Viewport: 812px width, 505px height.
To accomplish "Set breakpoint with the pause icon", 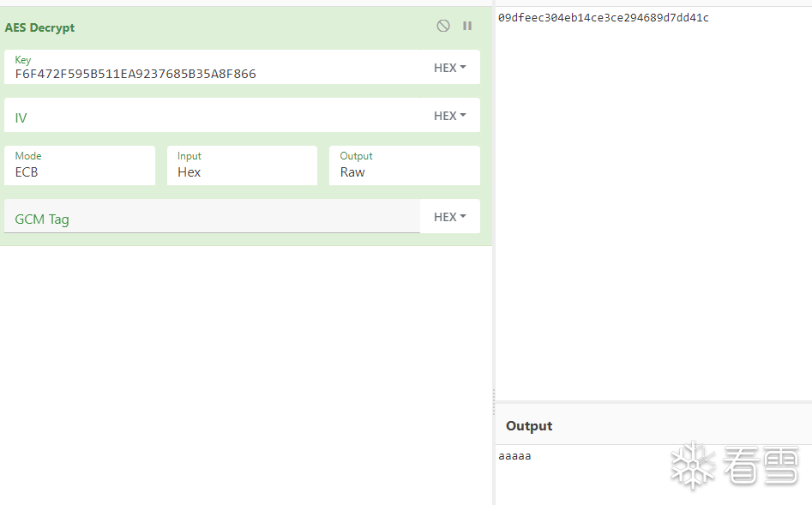I will (x=467, y=26).
